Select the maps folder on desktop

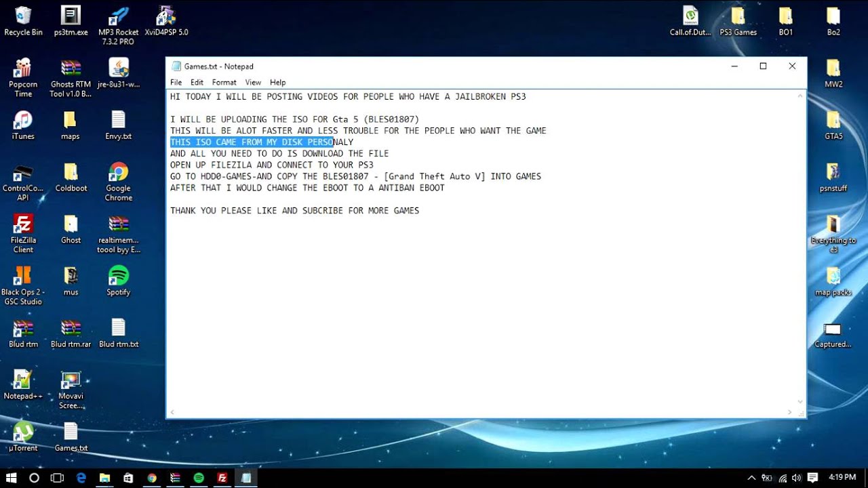point(71,125)
